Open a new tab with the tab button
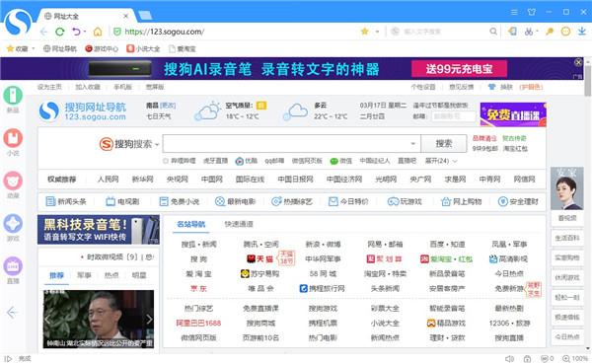Screen dimensions: 592x364 click(x=145, y=16)
